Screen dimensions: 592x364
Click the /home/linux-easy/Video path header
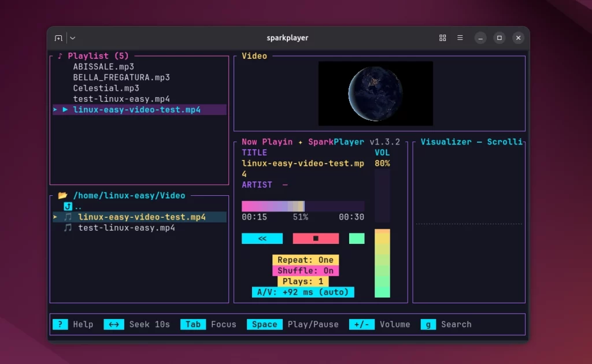(x=129, y=195)
